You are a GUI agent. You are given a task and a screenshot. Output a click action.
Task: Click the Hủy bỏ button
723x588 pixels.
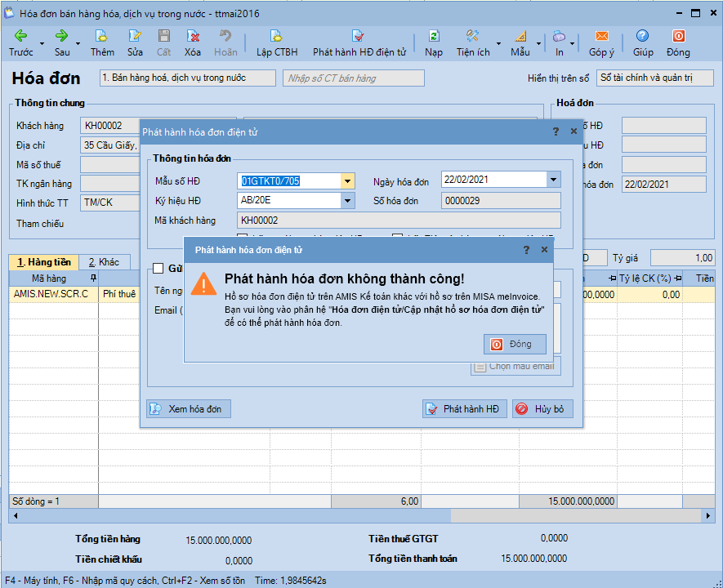click(x=542, y=409)
